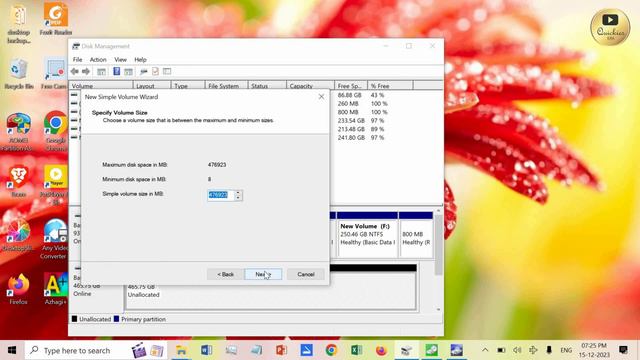The height and width of the screenshot is (360, 640).
Task: Click the Forward arrow in Disk Management toolbar
Action: tap(86, 71)
